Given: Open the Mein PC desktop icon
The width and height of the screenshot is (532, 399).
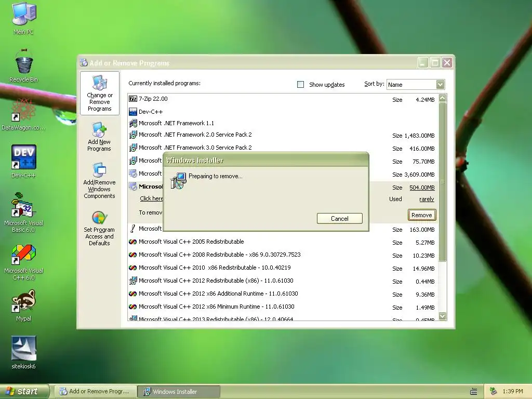Looking at the screenshot, I should pyautogui.click(x=23, y=14).
